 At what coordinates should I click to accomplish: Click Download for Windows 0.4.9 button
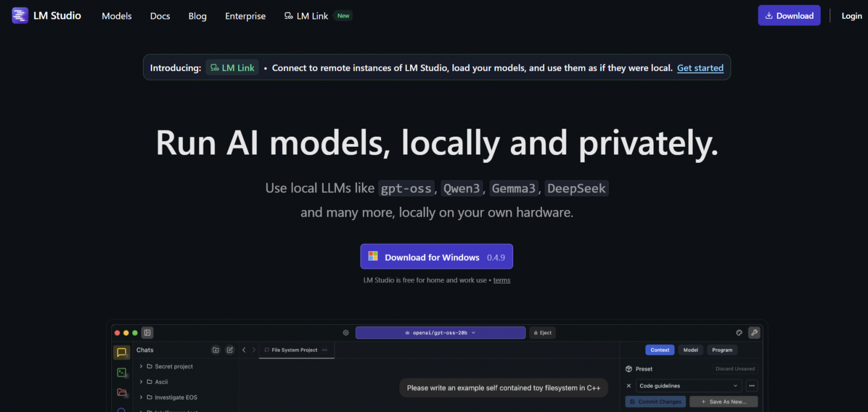(x=437, y=257)
